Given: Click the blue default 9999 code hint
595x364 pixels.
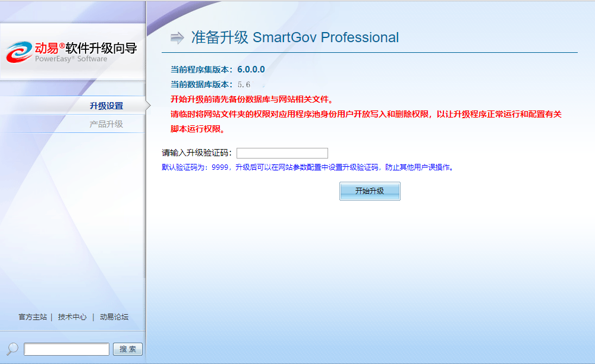Looking at the screenshot, I should [308, 167].
